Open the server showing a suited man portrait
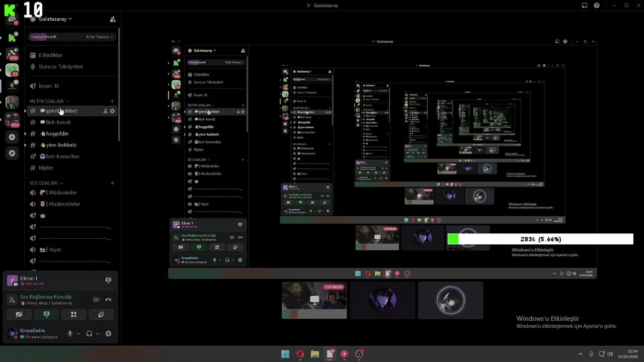This screenshot has height=362, width=644. [x=12, y=103]
